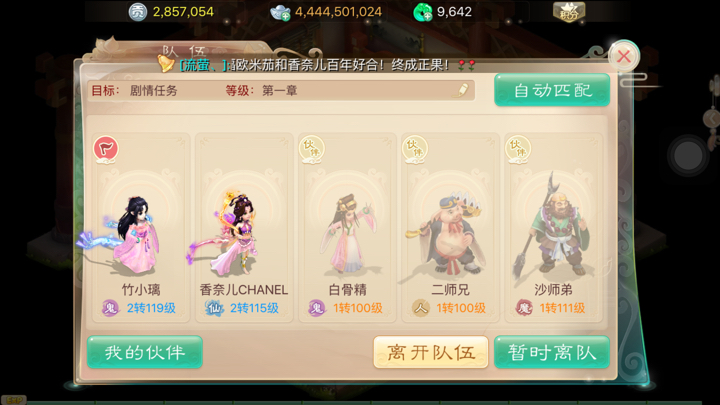Click the red team leader flag badge
The width and height of the screenshot is (720, 405).
(x=106, y=149)
